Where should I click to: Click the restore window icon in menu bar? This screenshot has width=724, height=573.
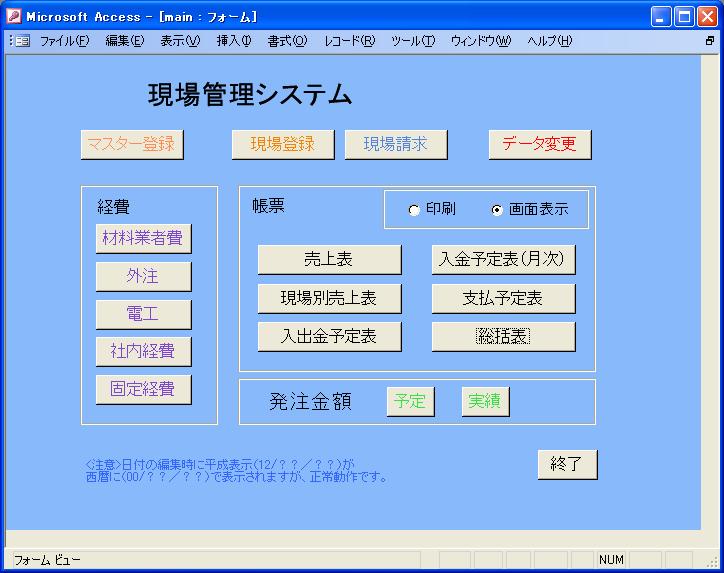pos(709,41)
